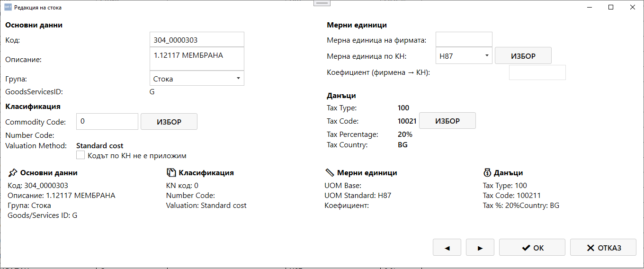Minimize the Редакция на стока window
Image resolution: width=644 pixels, height=269 pixels.
click(590, 7)
